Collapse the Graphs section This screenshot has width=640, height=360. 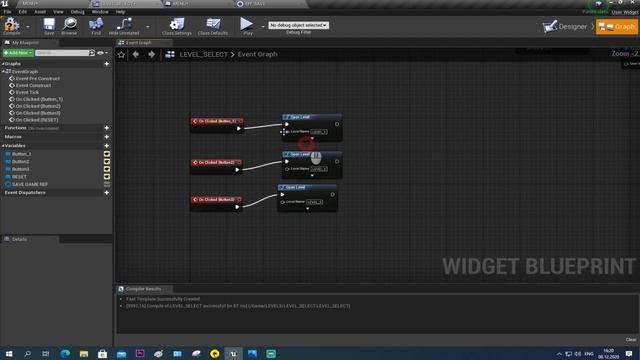pos(3,64)
